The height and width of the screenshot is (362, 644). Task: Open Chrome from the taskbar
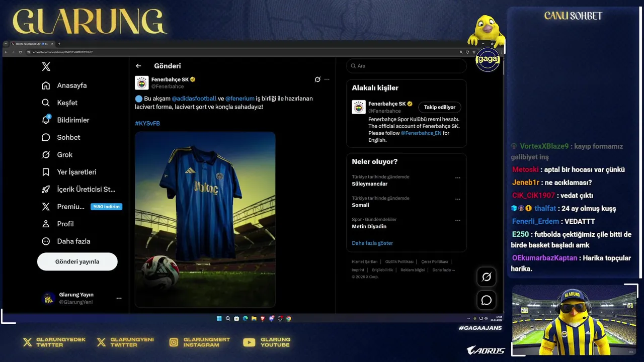(289, 318)
